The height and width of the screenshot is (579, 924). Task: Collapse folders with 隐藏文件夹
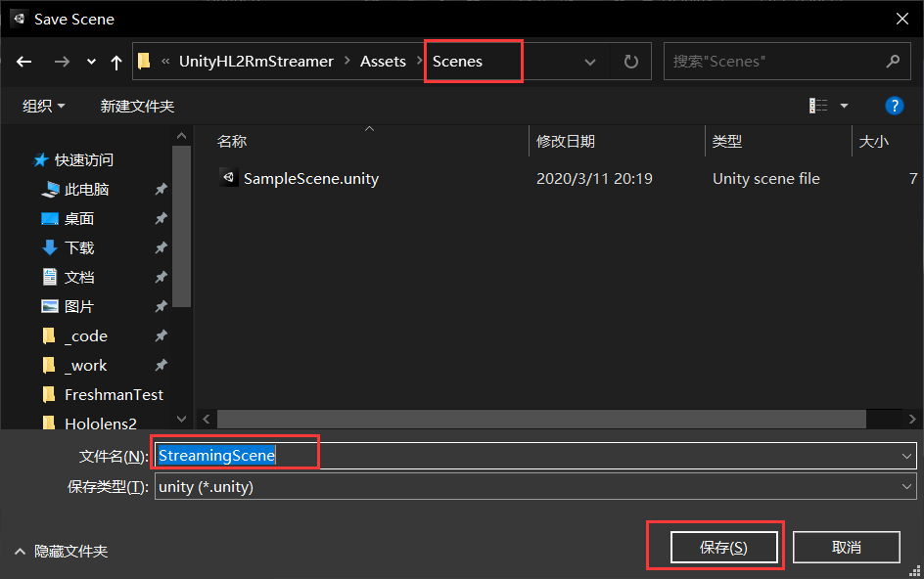(61, 552)
